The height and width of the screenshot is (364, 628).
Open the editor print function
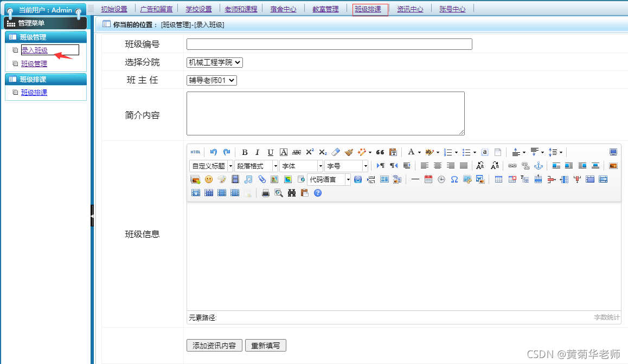[x=265, y=193]
